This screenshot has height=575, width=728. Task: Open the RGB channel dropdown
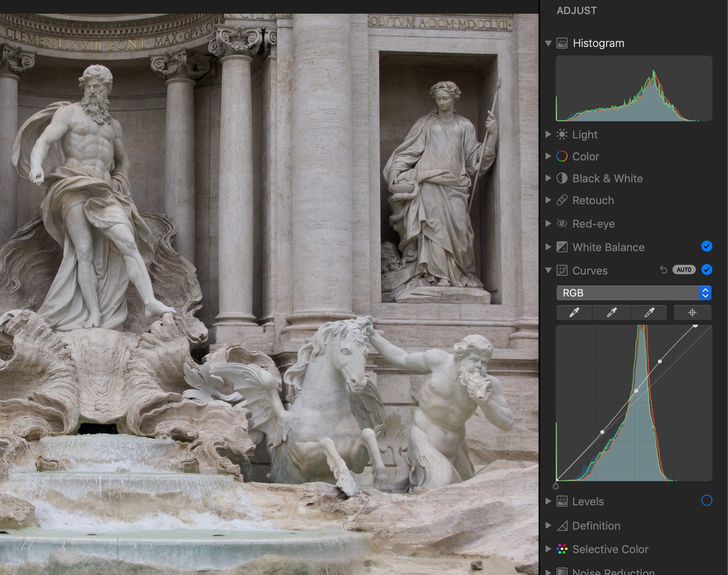(634, 293)
